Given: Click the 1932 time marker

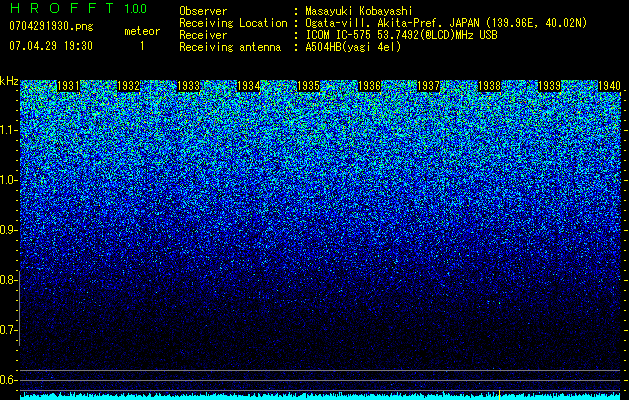Looking at the screenshot, I should coord(128,86).
